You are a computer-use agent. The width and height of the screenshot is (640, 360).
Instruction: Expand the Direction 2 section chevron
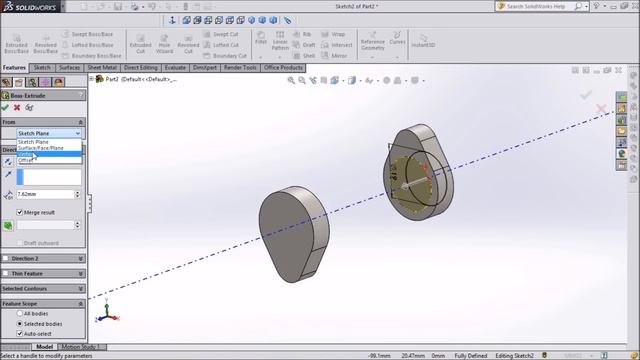point(80,259)
